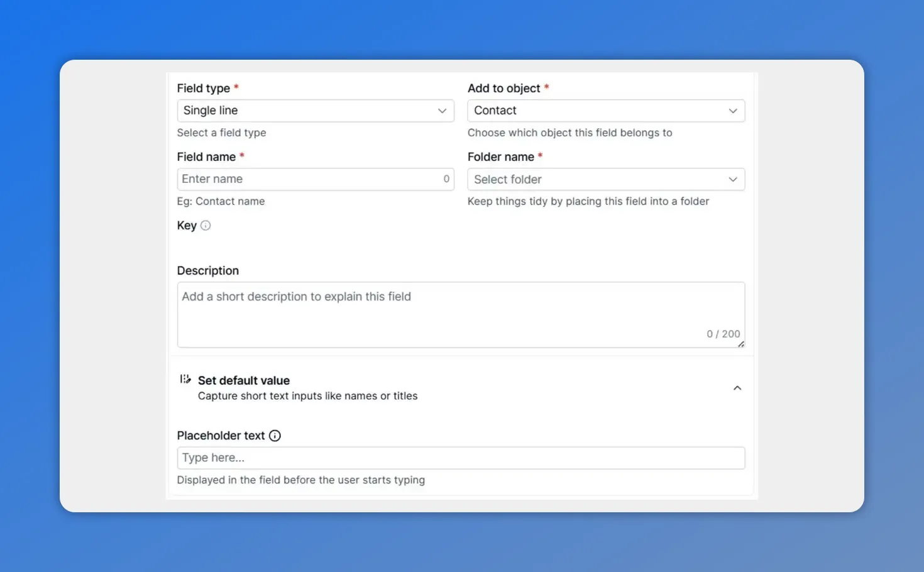Click the Add to object dropdown chevron

click(x=733, y=110)
